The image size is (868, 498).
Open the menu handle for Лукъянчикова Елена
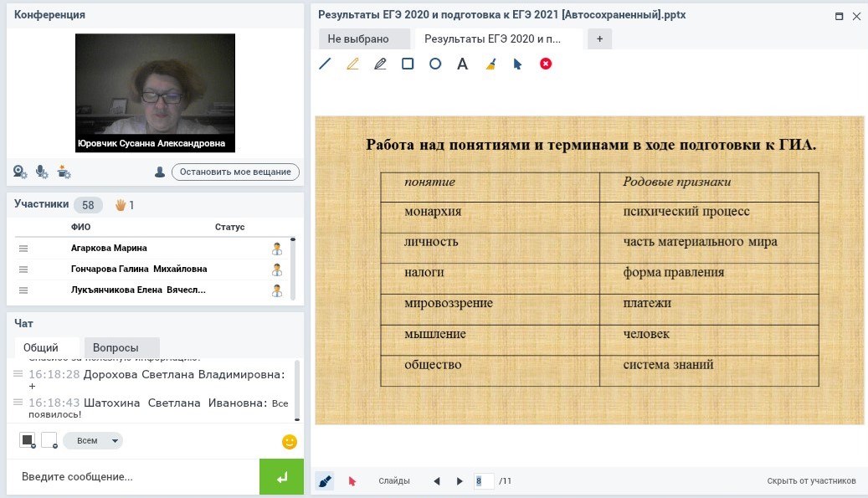(x=23, y=290)
